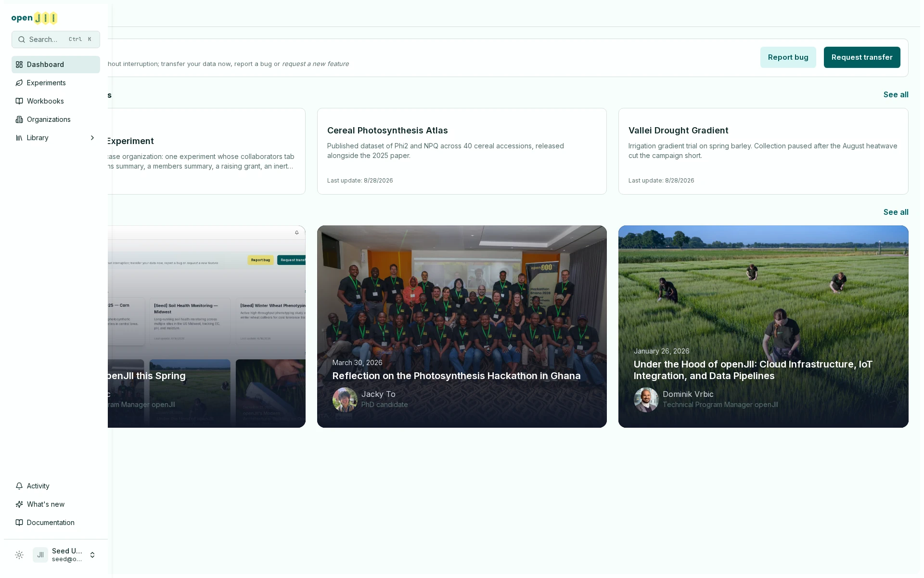Viewport: 924px width, 578px height.
Task: Open the Ghana Hackathon article thumbnail
Action: tap(462, 327)
